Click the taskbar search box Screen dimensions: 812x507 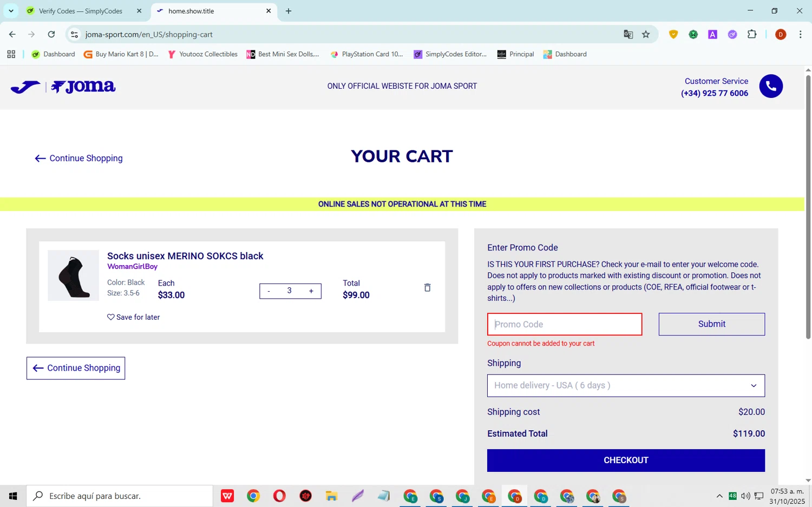pos(120,496)
